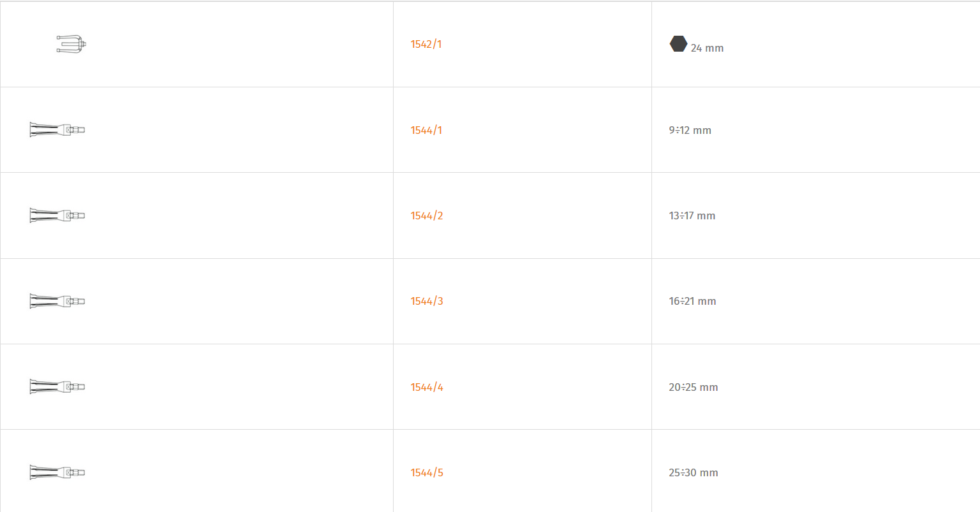This screenshot has height=512, width=980.
Task: Open the thumbnail in the 1544/5 row
Action: click(57, 472)
